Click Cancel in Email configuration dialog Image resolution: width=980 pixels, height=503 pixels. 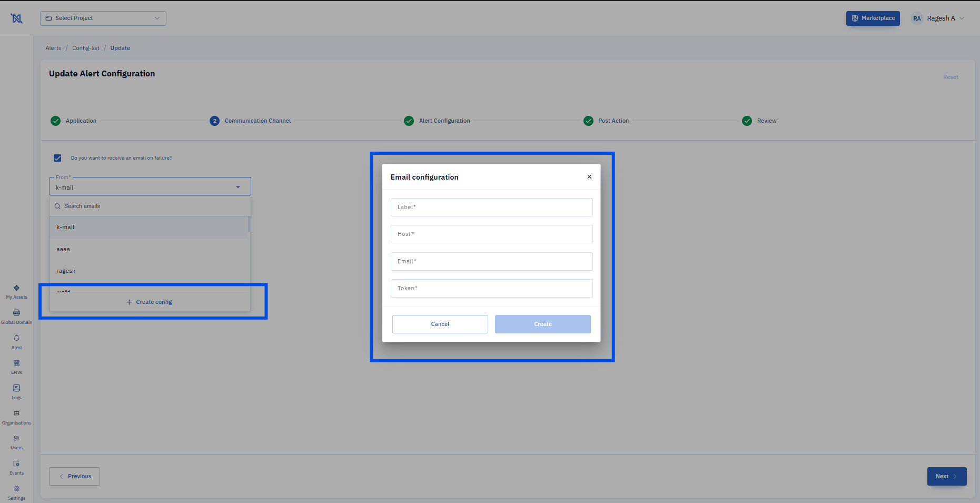(440, 324)
